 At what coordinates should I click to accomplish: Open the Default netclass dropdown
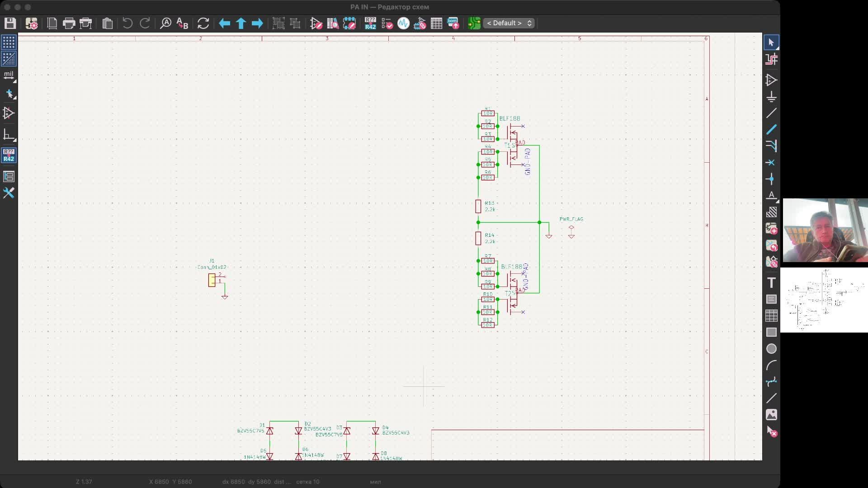(x=509, y=23)
